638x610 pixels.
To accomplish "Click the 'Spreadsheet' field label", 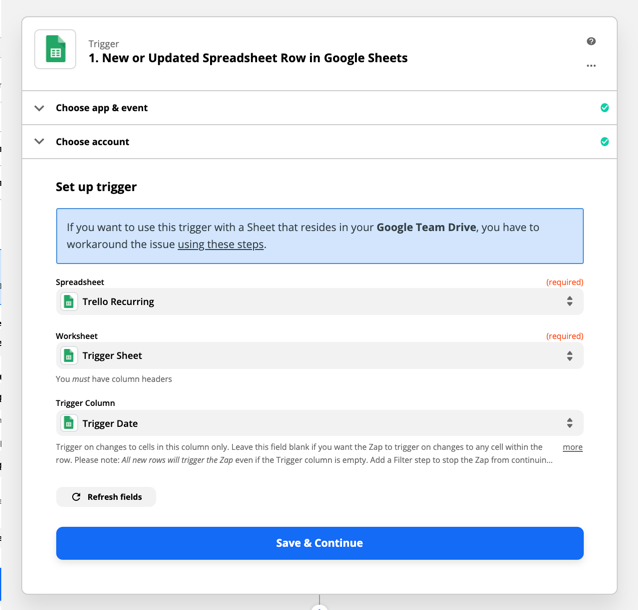I will [80, 282].
